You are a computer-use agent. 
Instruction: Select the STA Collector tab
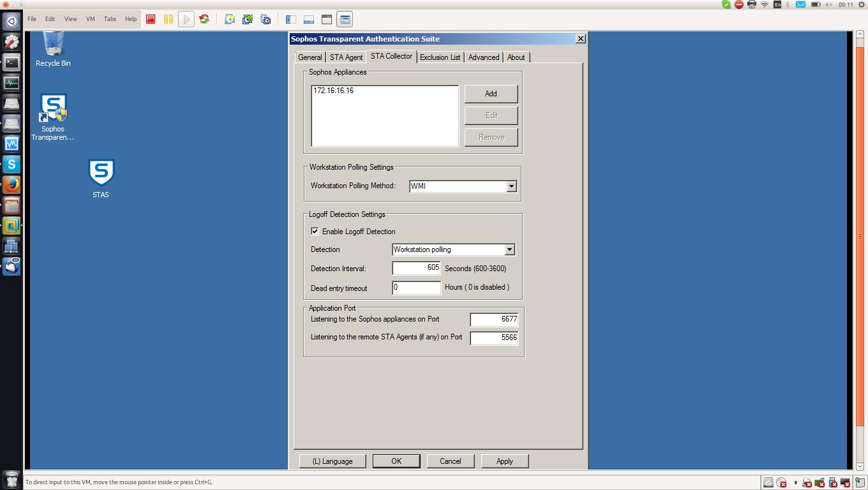pos(391,56)
